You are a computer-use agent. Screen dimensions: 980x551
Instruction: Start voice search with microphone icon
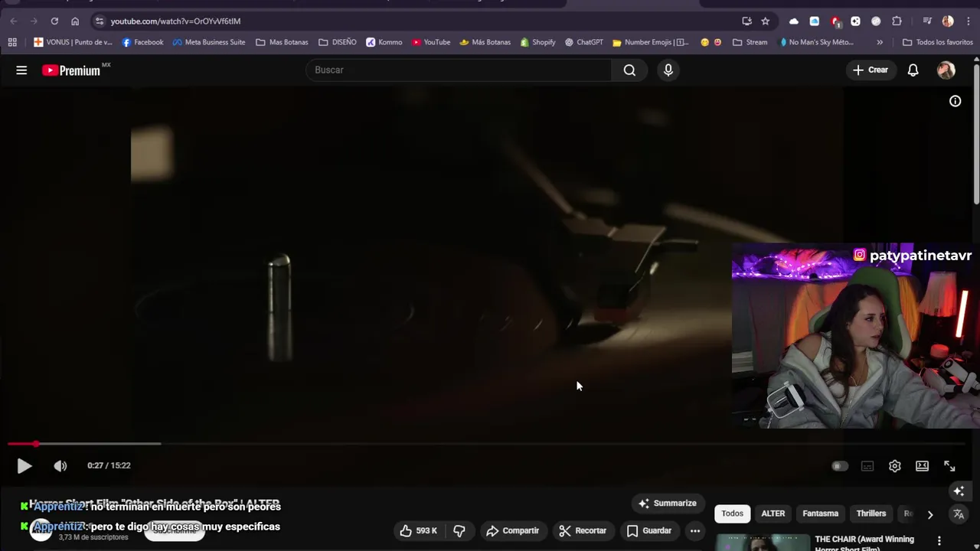pos(668,70)
